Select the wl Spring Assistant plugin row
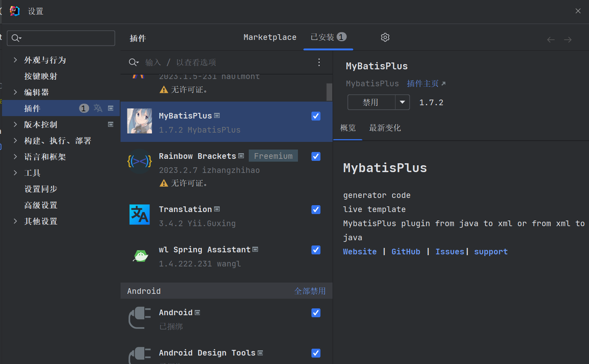The image size is (589, 364). click(227, 256)
